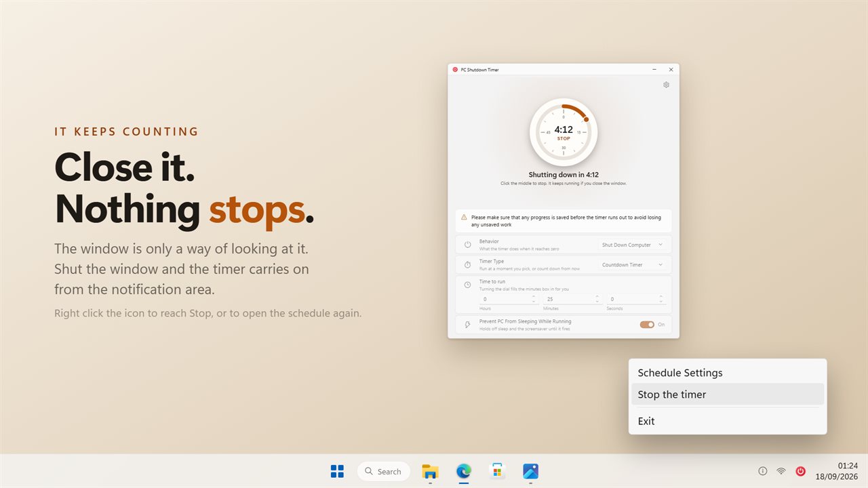
Task: Open the Windows Start menu
Action: [337, 471]
